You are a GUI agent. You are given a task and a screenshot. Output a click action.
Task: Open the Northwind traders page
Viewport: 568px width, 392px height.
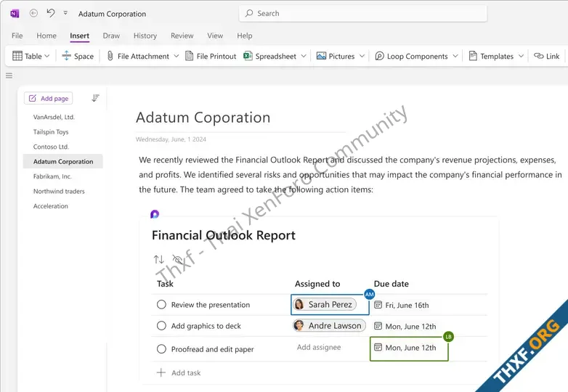click(x=59, y=191)
